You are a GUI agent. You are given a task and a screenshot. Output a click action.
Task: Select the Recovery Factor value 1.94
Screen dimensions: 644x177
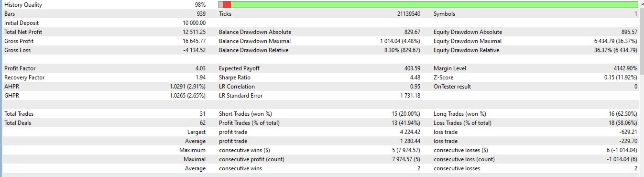tap(200, 77)
